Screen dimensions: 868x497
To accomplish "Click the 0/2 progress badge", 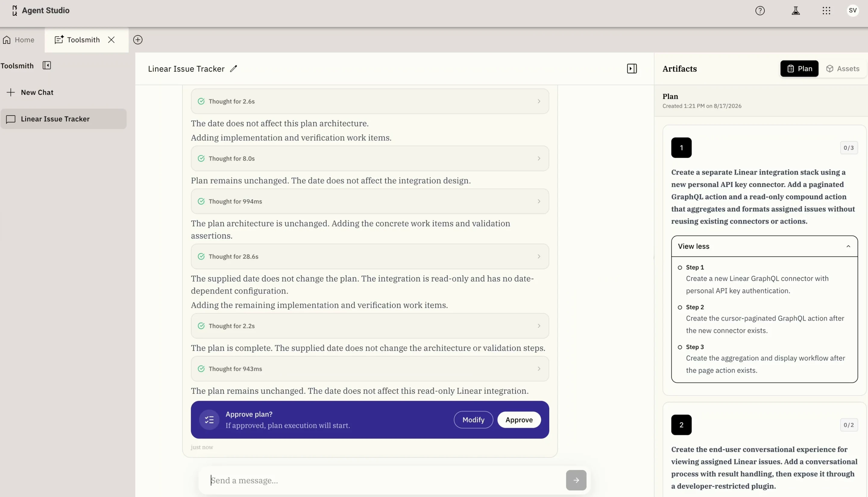I will 848,425.
